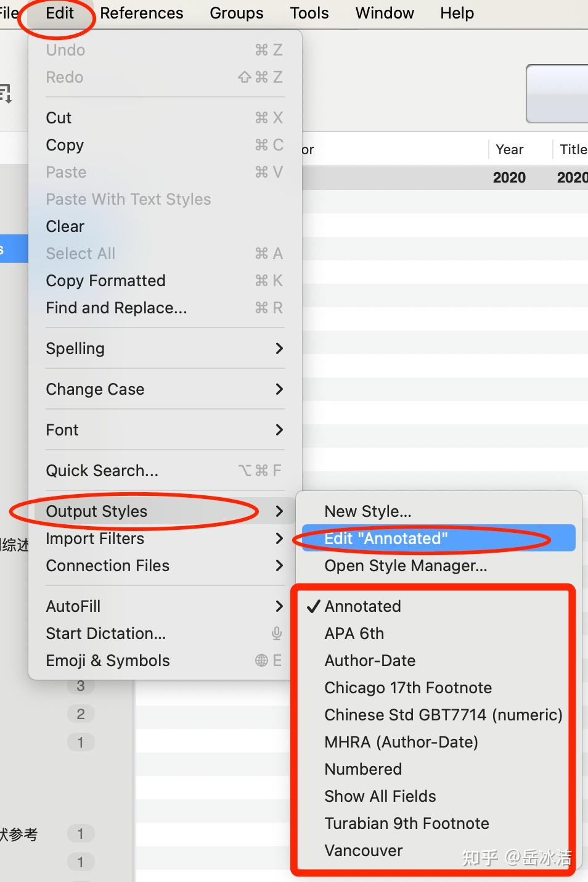588x882 pixels.
Task: Sort by the Year column header
Action: pyautogui.click(x=510, y=149)
